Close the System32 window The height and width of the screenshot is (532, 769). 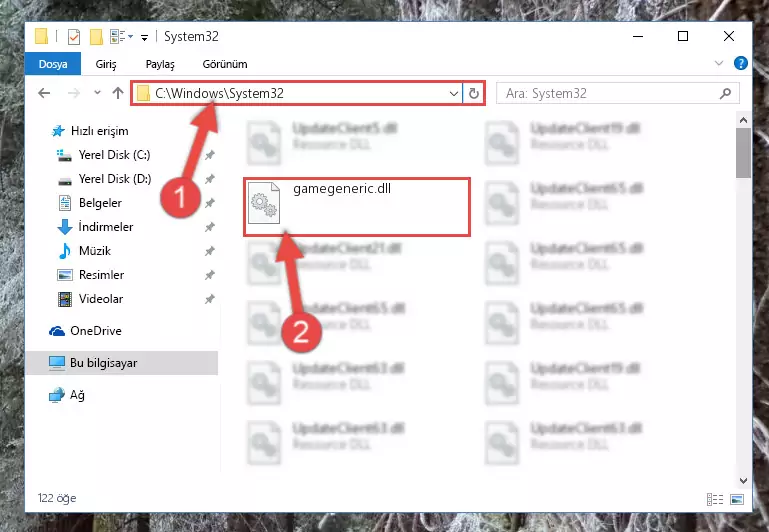(729, 36)
